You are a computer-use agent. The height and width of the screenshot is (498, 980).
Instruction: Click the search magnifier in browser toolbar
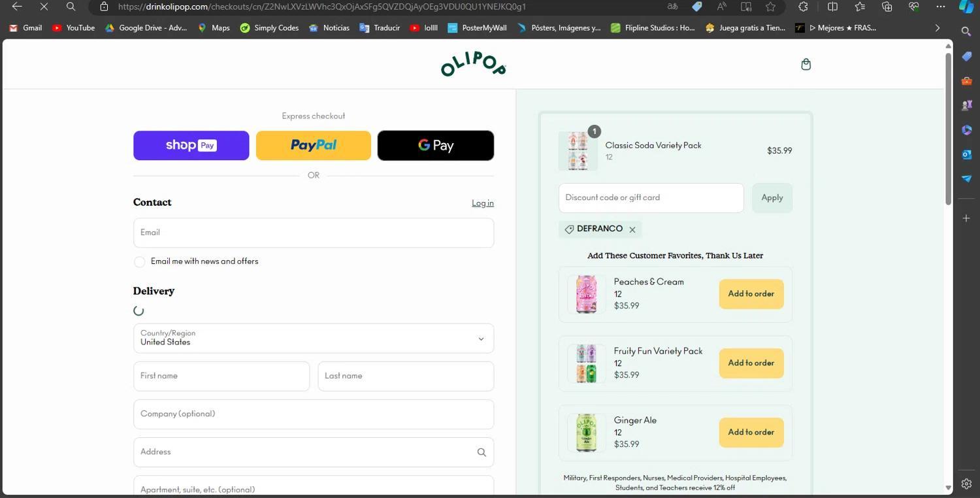point(71,7)
